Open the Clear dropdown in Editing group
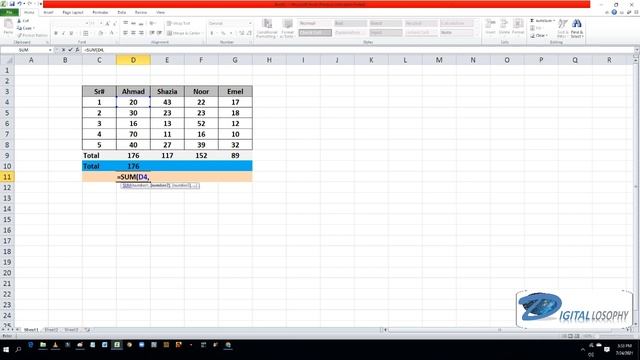The width and height of the screenshot is (640, 360). click(x=539, y=36)
